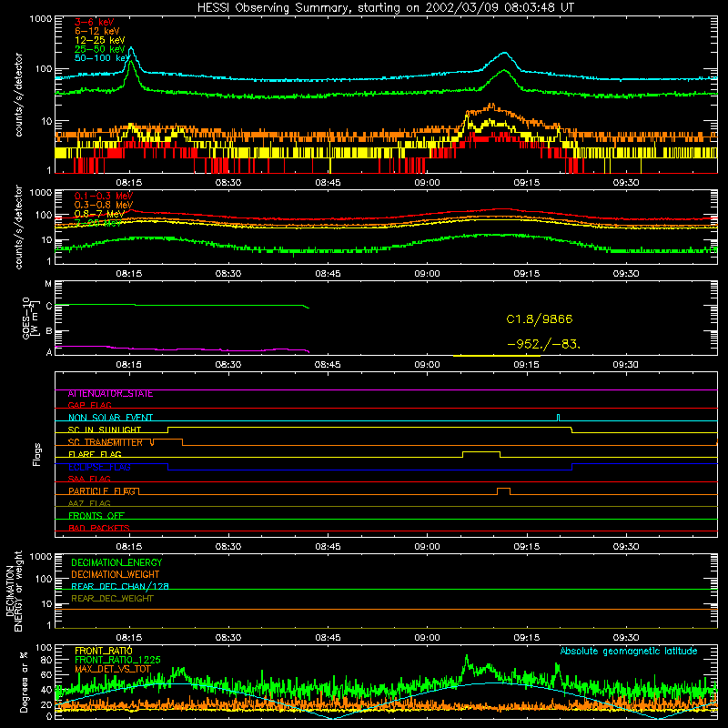Click the 08:30 tick label under Flags panel
Image resolution: width=728 pixels, height=728 pixels.
228,547
